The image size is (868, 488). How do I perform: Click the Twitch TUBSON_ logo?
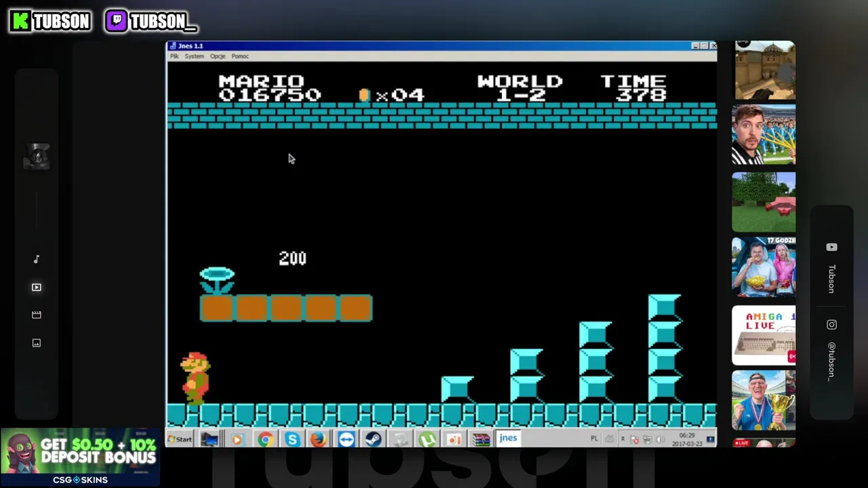click(151, 21)
